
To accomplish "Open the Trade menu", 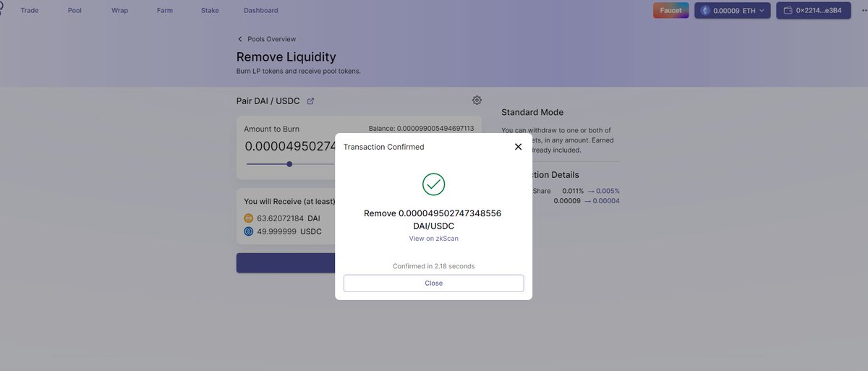I will pyautogui.click(x=30, y=11).
